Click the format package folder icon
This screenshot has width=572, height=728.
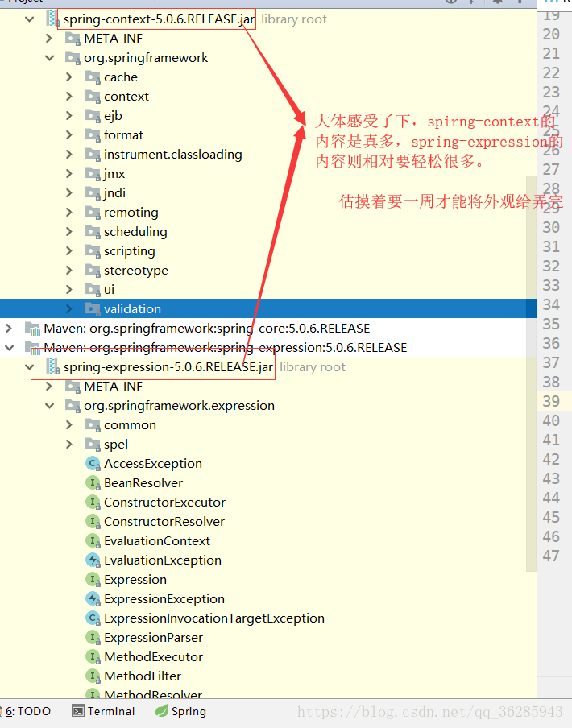point(93,135)
